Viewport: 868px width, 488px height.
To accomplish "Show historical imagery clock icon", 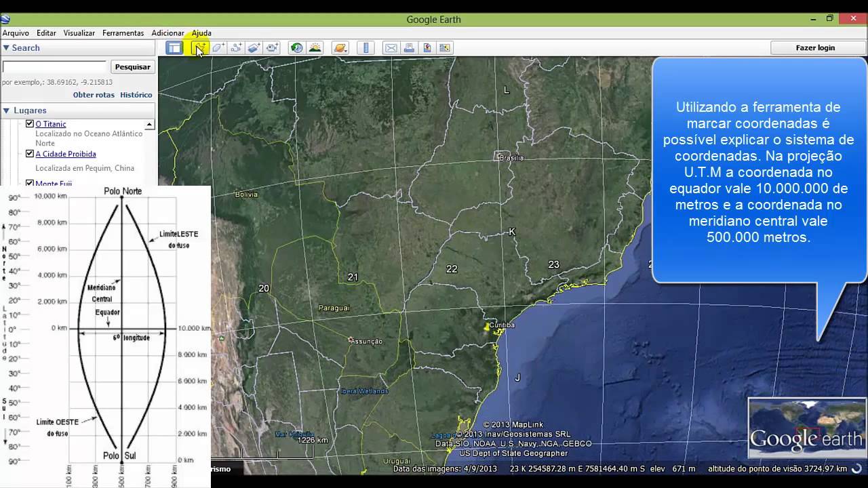I will (x=297, y=47).
